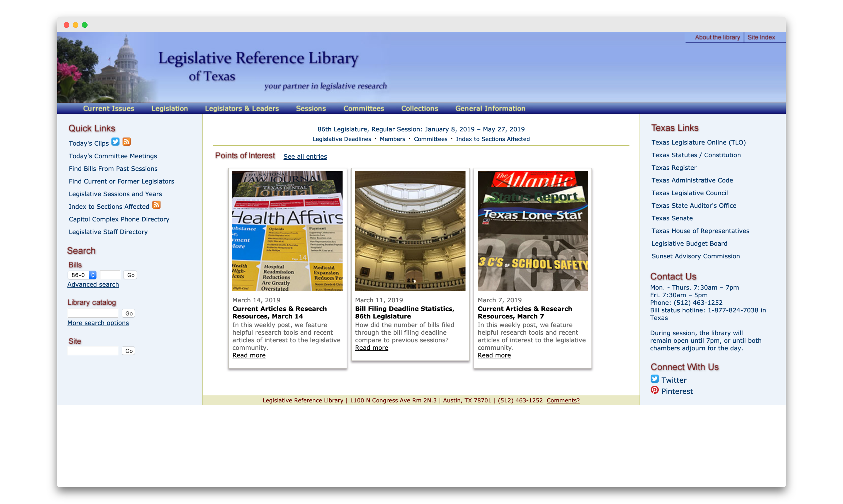Open Collections menu
Image resolution: width=843 pixels, height=504 pixels.
(x=419, y=108)
